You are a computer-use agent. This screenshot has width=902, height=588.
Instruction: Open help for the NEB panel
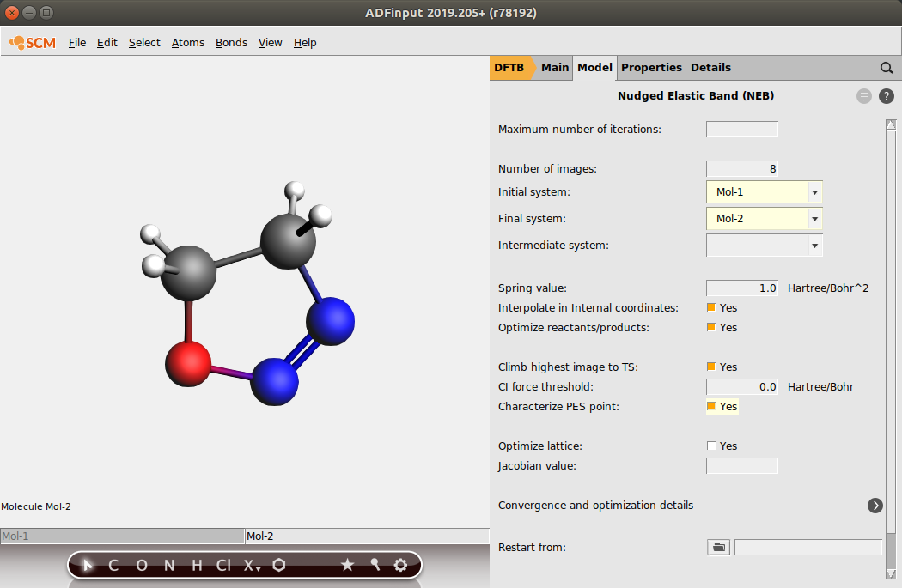887,96
